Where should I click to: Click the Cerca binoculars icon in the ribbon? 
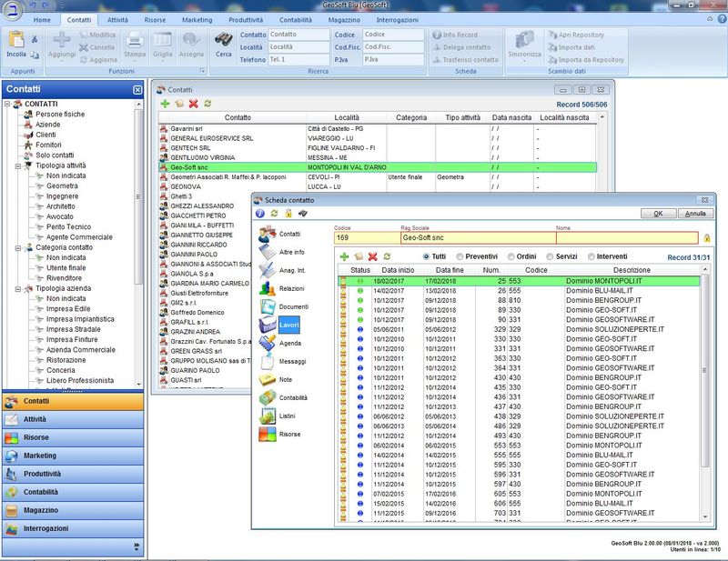223,41
